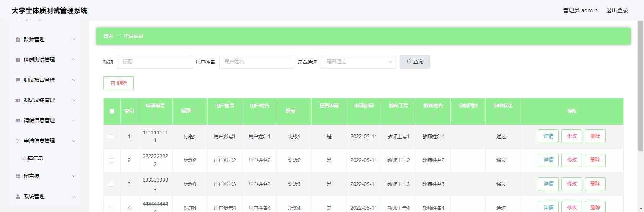
Task: Go to 首页 in the breadcrumb
Action: point(108,36)
